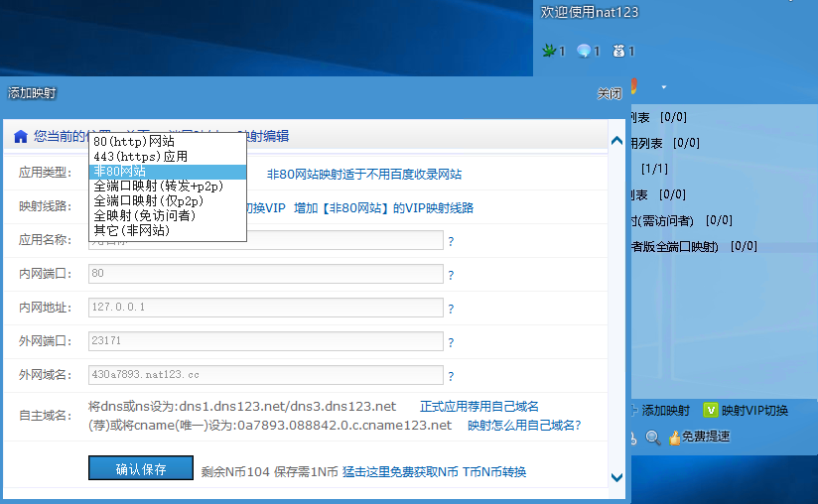This screenshot has height=504, width=818.
Task: Open the 正式应用荐用自己域名 link
Action: (478, 407)
